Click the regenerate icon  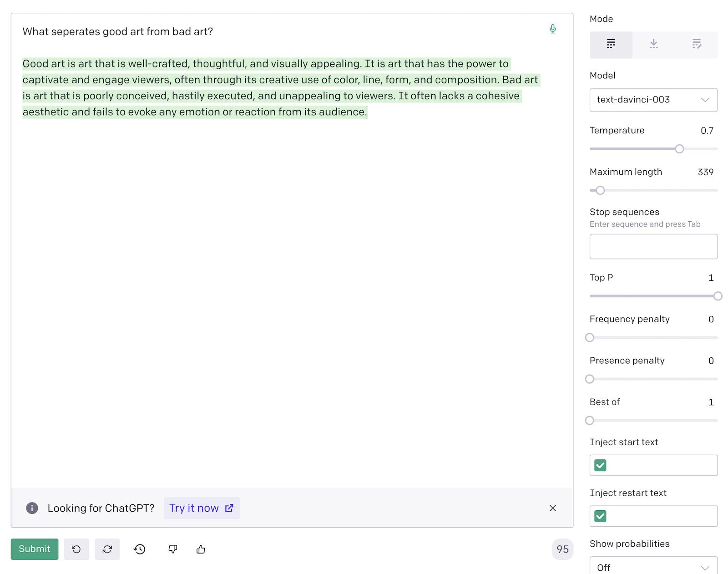pyautogui.click(x=107, y=549)
